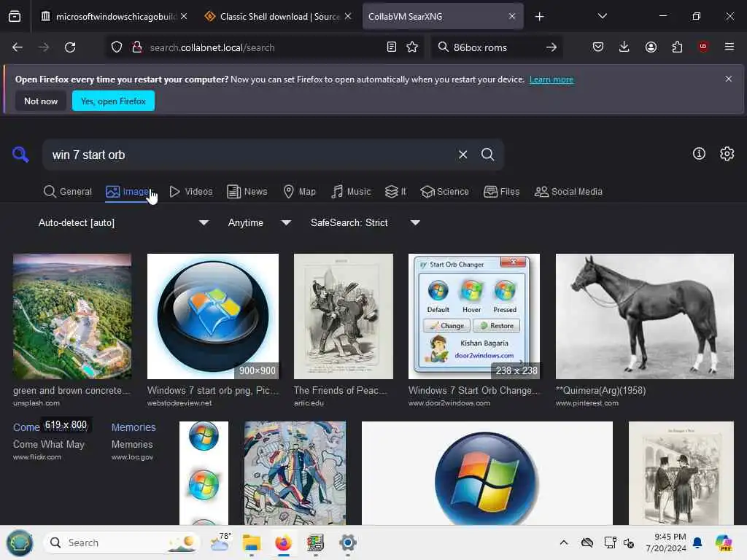This screenshot has width=747, height=560.
Task: Open the Quimera horse photograph
Action: click(645, 316)
